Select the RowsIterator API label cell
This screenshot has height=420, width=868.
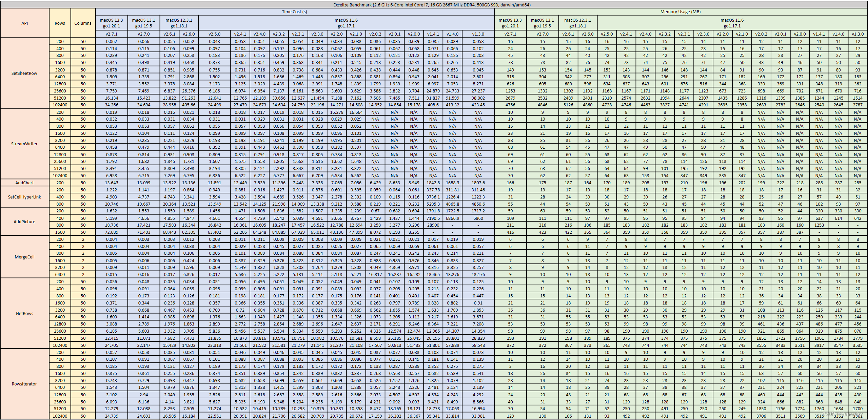pos(24,384)
